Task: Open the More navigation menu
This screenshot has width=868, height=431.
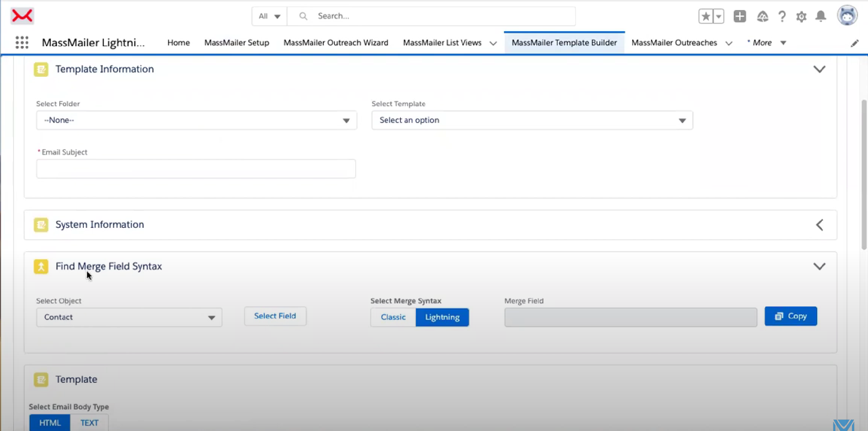Action: coord(766,43)
